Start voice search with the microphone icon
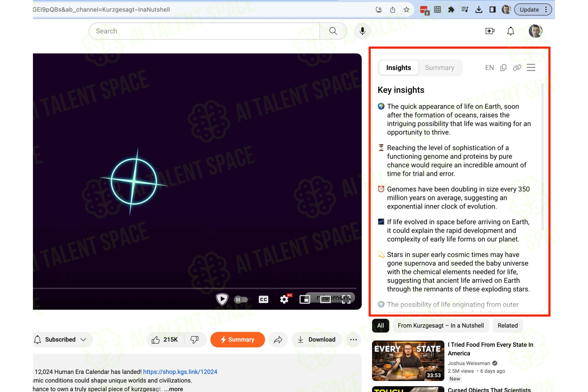Image resolution: width=588 pixels, height=392 pixels. click(x=363, y=31)
